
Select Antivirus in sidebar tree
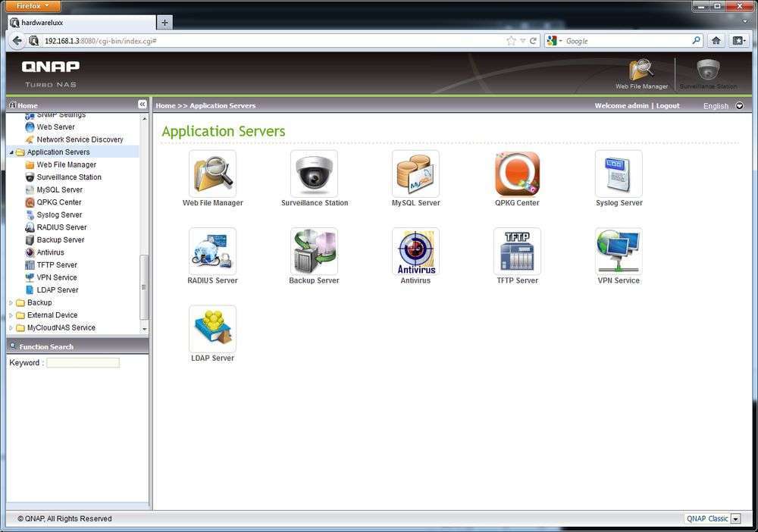point(50,252)
